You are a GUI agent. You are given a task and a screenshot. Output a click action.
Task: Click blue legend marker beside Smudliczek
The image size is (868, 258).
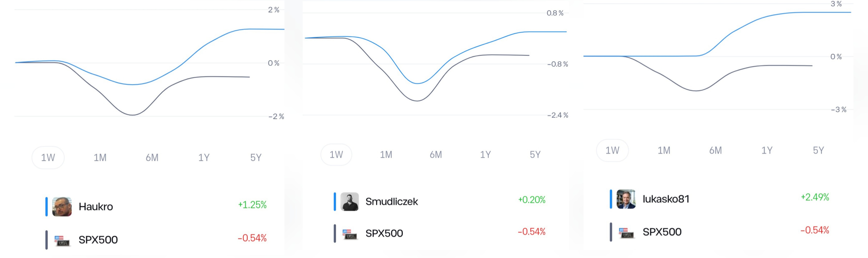point(335,202)
